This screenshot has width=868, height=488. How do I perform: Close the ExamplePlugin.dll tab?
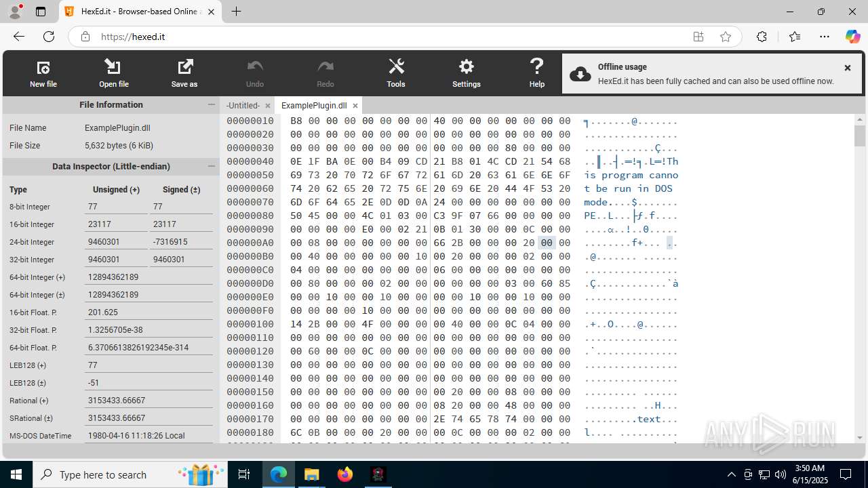(x=355, y=106)
